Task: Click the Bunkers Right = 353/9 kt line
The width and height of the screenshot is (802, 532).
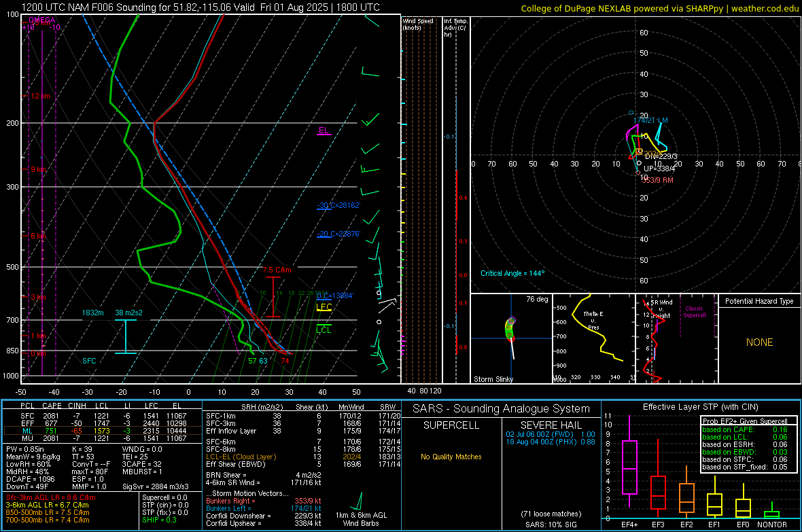Action: click(x=264, y=501)
